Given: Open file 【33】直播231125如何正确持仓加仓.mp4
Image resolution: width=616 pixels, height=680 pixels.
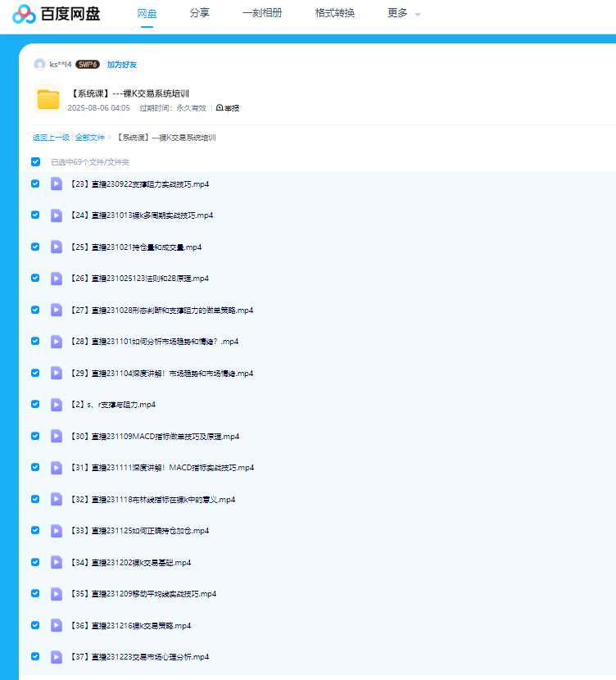Looking at the screenshot, I should pos(139,530).
